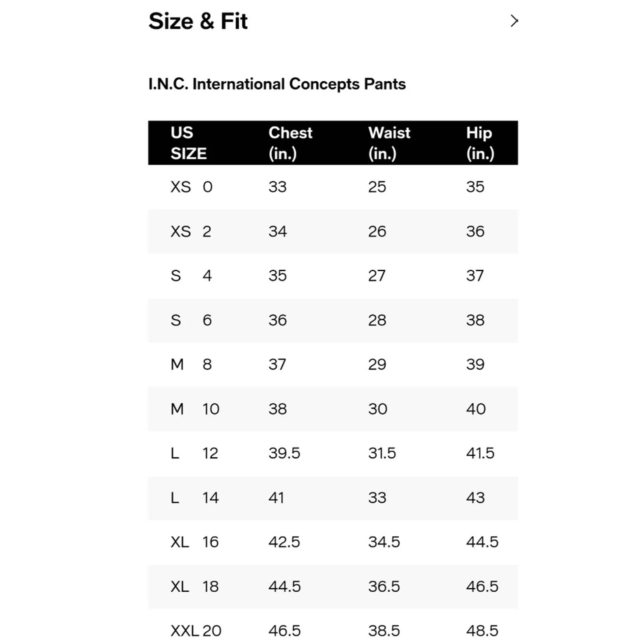Click the Chest (in.) column header
Viewport: 644px width, 644px height.
290,143
